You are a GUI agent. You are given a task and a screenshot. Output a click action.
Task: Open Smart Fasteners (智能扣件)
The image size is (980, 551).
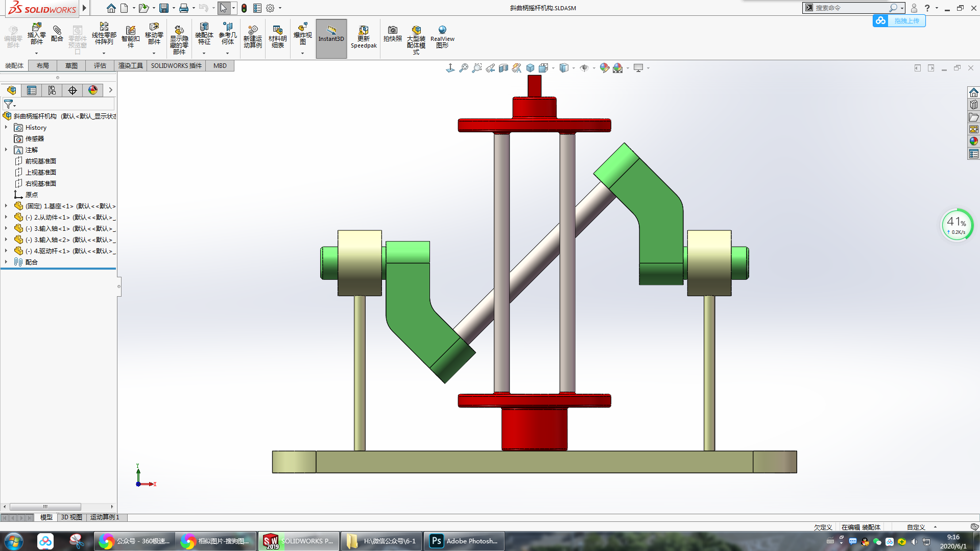point(131,36)
